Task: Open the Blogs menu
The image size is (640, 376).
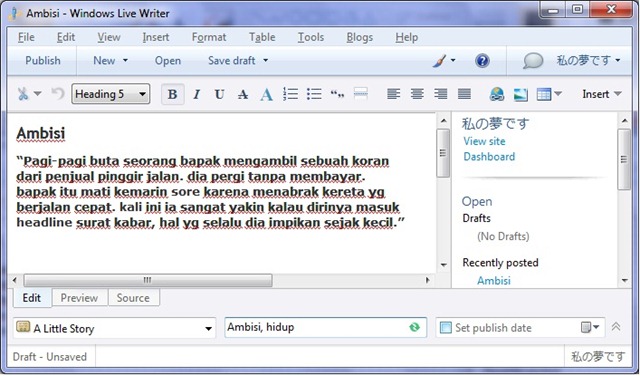Action: click(x=360, y=37)
